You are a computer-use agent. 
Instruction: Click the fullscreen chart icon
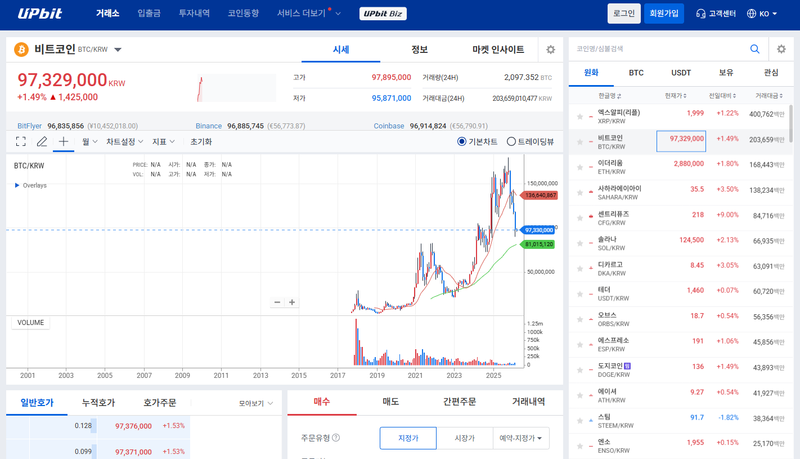point(20,142)
